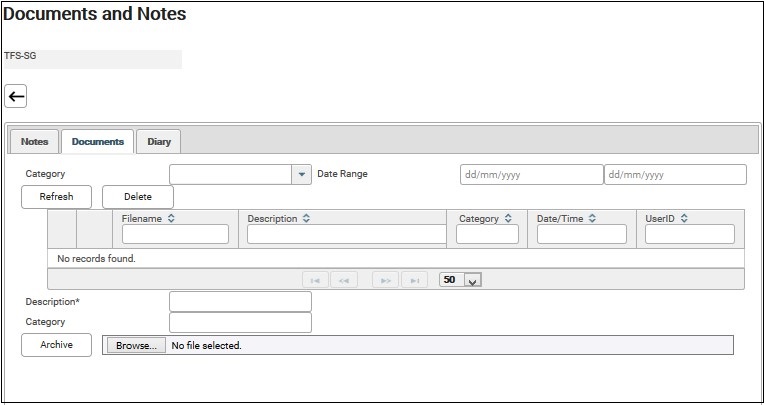Open the Category filter dropdown
Viewport: 766px width, 405px height.
[x=302, y=175]
